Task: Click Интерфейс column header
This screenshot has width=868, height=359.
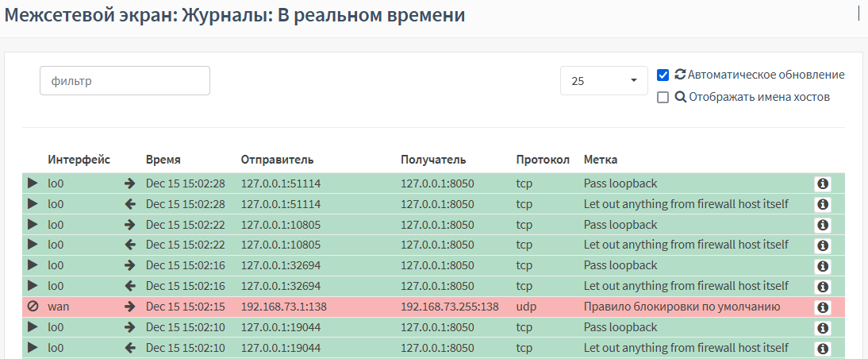Action: (x=79, y=160)
